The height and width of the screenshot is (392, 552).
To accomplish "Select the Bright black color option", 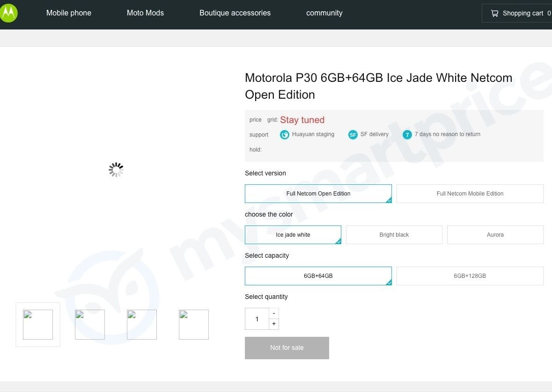I will pos(394,234).
